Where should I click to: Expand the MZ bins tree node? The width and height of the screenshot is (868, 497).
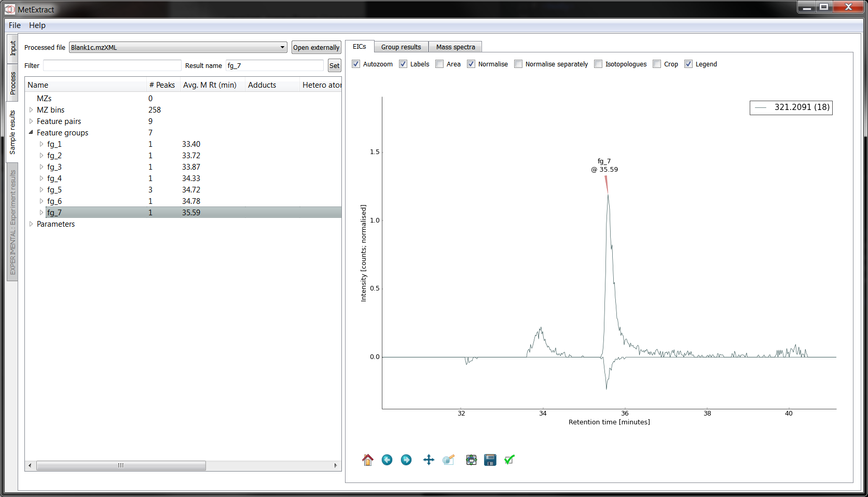(31, 110)
